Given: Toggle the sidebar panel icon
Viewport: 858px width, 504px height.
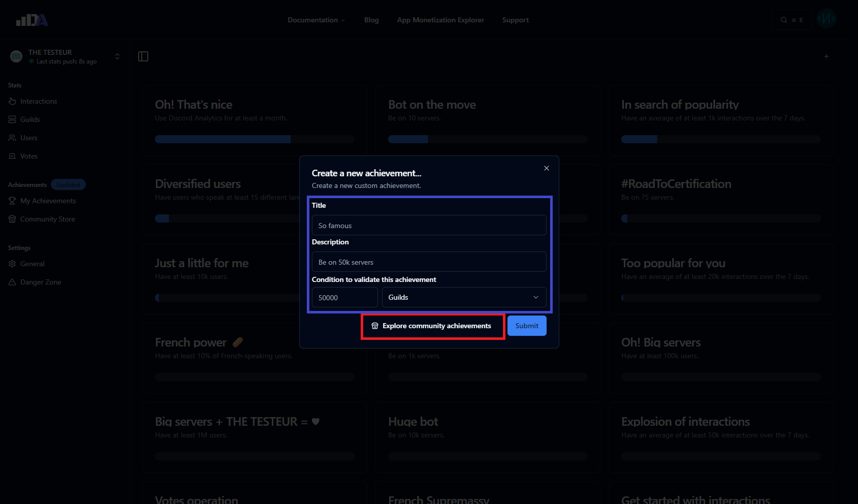Looking at the screenshot, I should (143, 56).
